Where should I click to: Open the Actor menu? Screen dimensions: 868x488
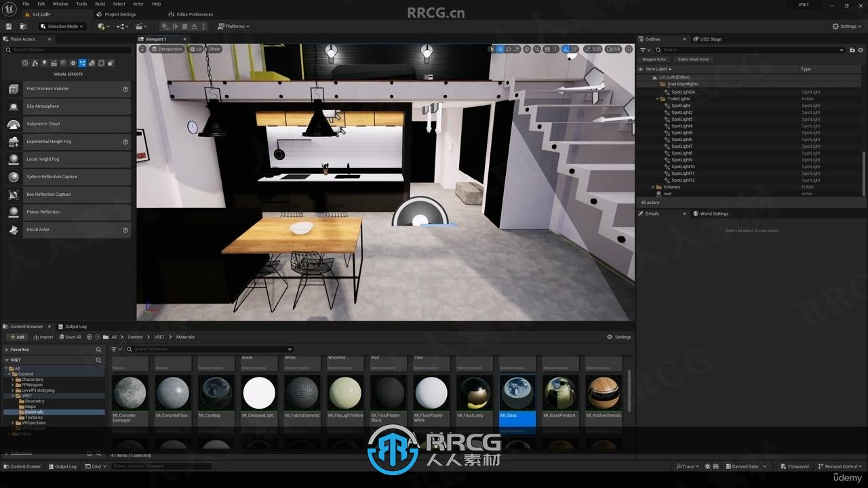138,4
